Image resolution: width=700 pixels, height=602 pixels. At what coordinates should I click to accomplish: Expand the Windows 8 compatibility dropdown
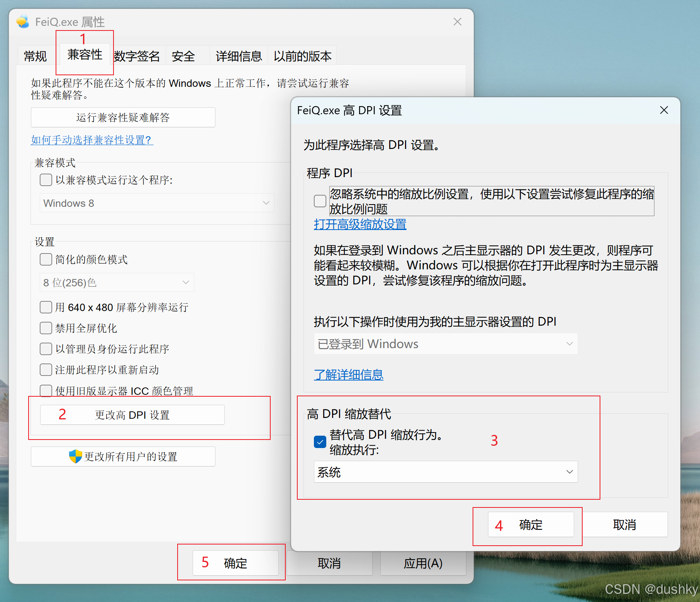tap(157, 203)
